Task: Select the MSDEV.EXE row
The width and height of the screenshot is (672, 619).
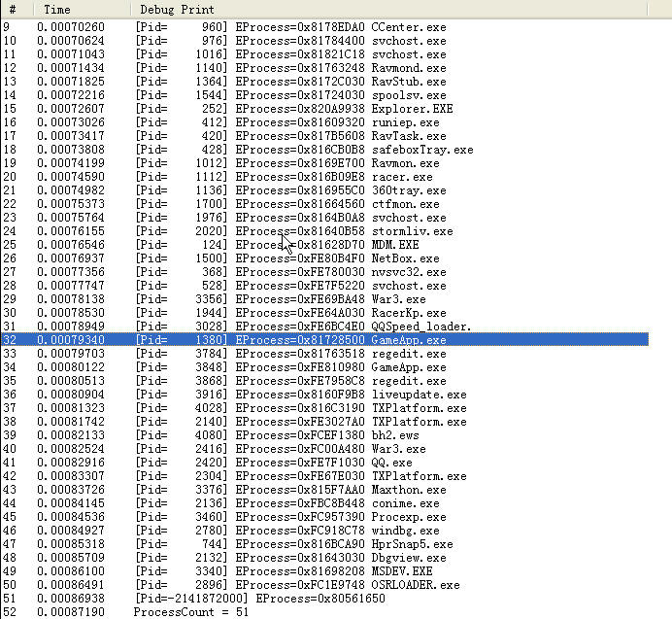Action: 325,571
